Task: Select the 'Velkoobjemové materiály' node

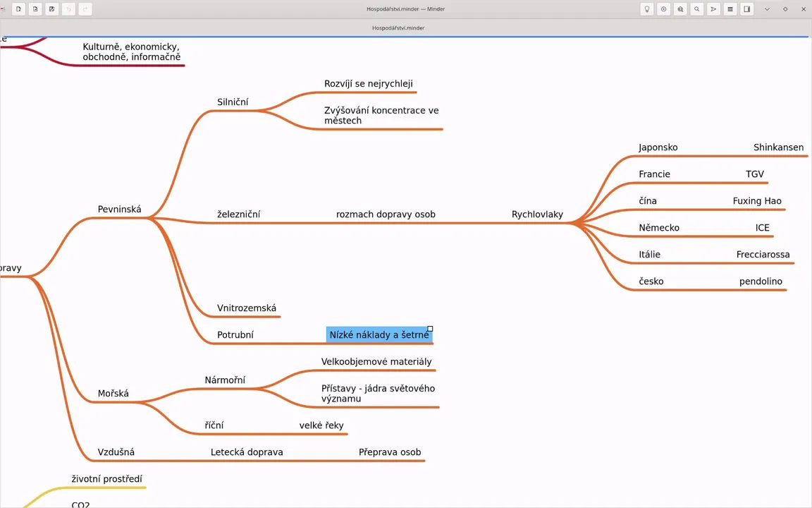Action: coord(376,362)
